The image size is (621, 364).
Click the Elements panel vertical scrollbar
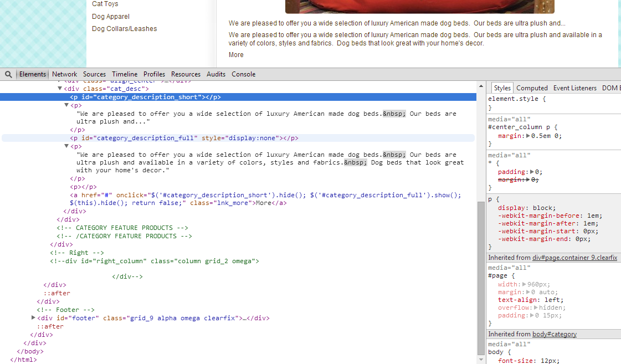480,277
